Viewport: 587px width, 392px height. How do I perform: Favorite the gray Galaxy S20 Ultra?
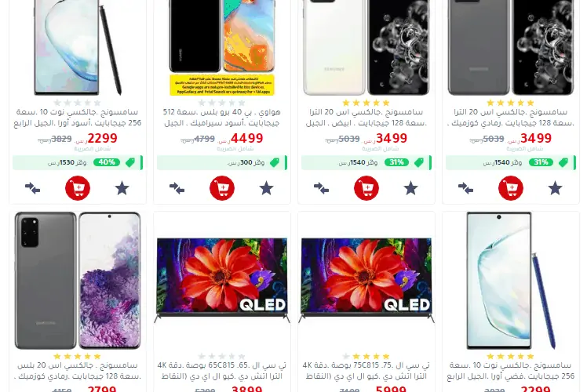coord(555,188)
